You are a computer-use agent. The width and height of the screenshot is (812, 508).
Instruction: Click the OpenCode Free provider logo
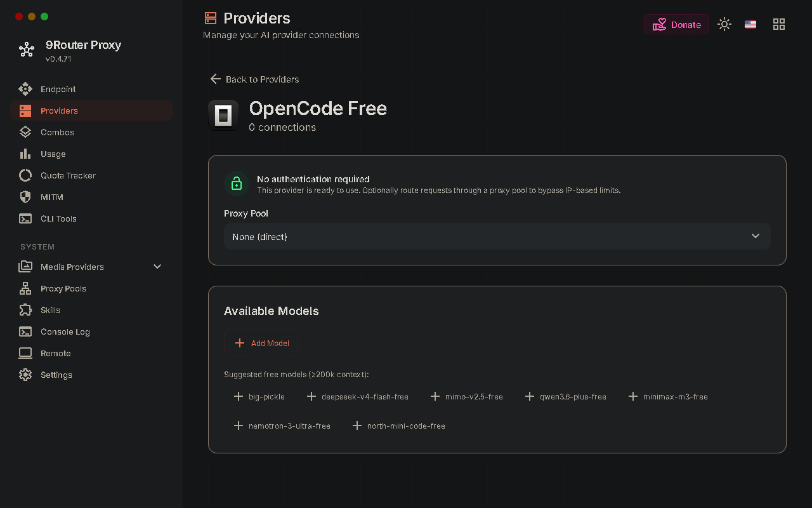click(223, 116)
